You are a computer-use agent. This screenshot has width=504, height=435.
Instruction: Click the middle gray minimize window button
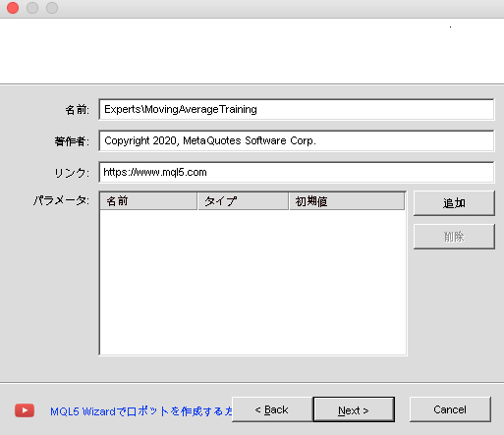(32, 8)
